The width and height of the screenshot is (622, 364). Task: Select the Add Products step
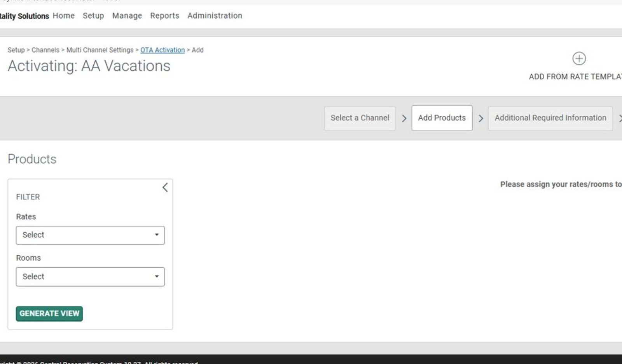(x=442, y=118)
